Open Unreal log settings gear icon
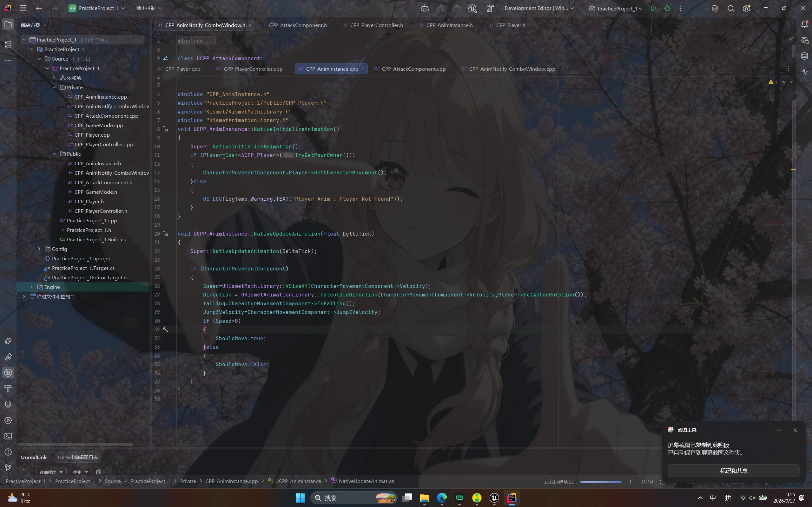This screenshot has width=812, height=507. pos(98,472)
